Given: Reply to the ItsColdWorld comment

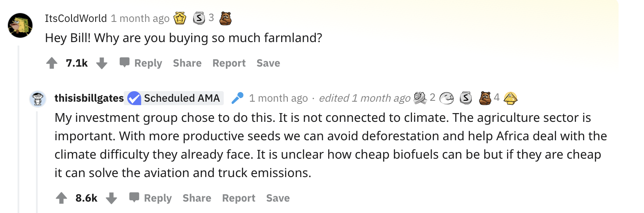Looking at the screenshot, I should point(141,63).
